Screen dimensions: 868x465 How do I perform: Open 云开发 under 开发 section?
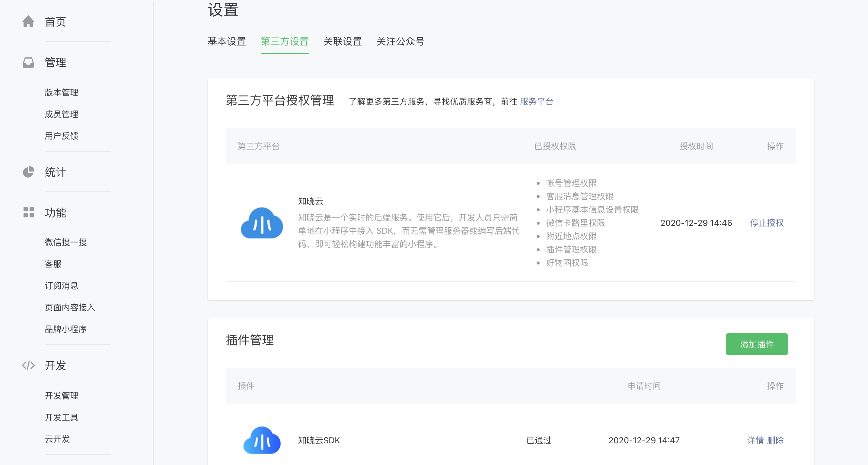click(57, 439)
